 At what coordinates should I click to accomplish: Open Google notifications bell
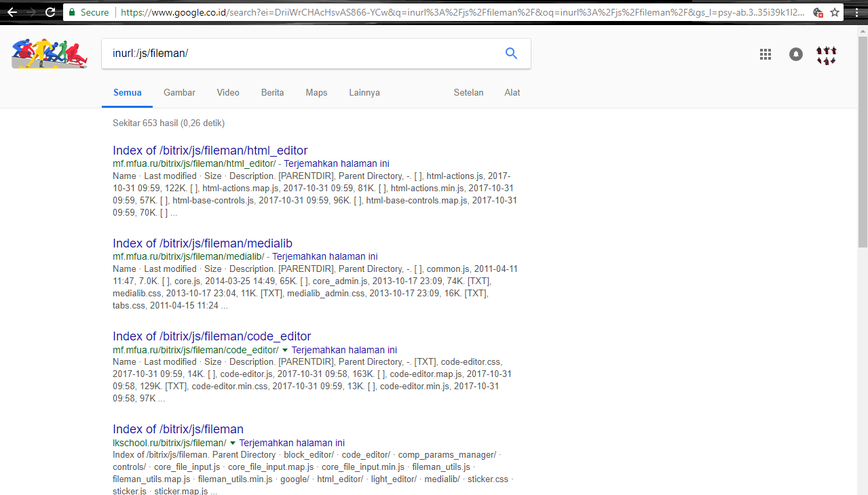[796, 54]
